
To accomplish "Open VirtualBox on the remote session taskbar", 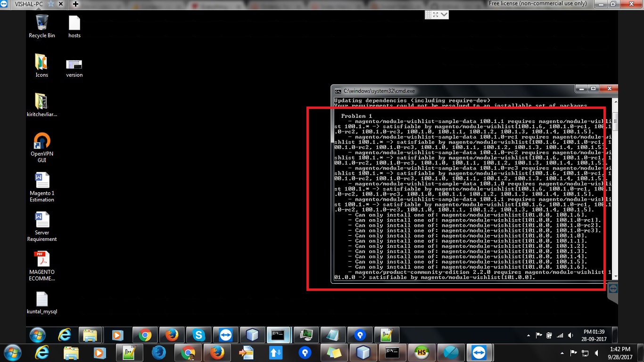I will (x=252, y=335).
